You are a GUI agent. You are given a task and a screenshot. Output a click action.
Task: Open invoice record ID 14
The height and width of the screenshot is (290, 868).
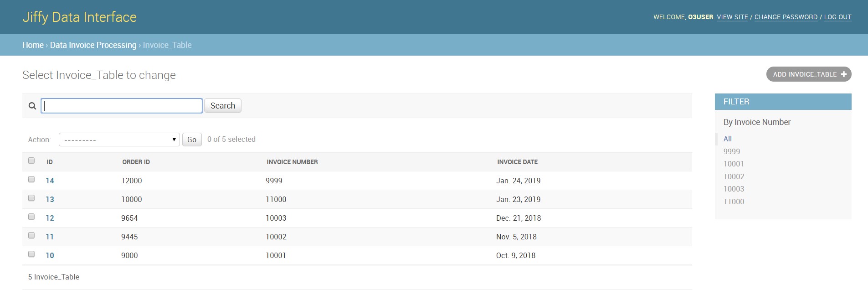coord(50,181)
